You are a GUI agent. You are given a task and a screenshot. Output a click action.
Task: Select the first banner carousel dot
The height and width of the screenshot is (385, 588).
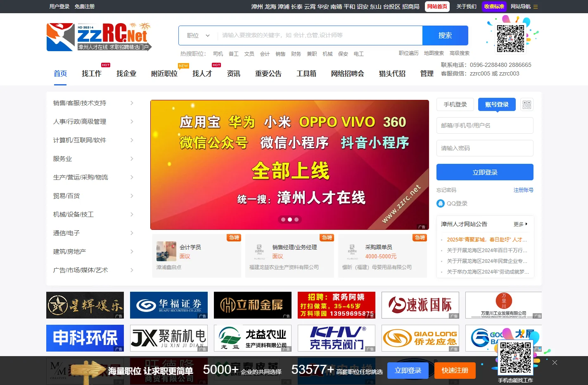pos(283,220)
